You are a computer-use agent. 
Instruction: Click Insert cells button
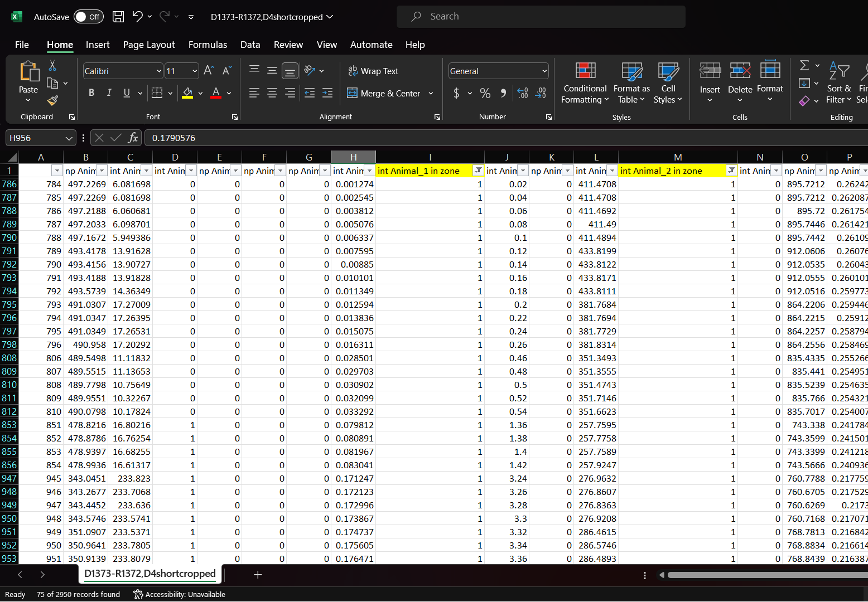click(710, 82)
